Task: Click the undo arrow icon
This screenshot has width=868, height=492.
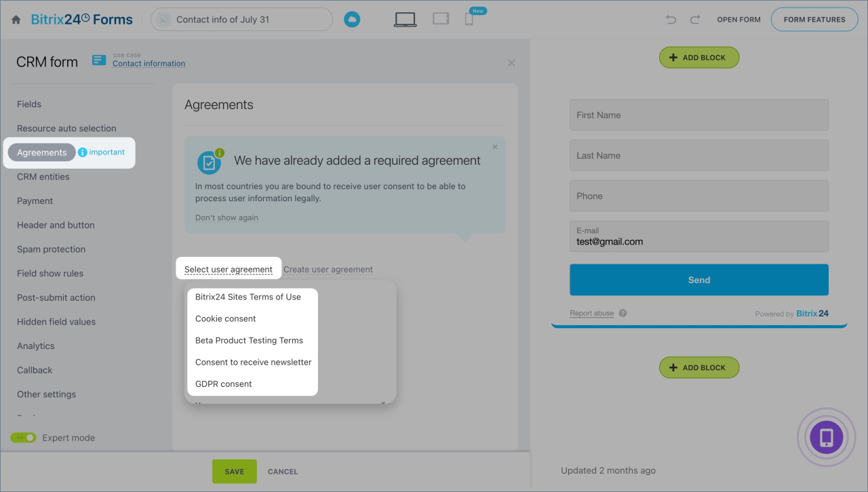Action: tap(671, 20)
